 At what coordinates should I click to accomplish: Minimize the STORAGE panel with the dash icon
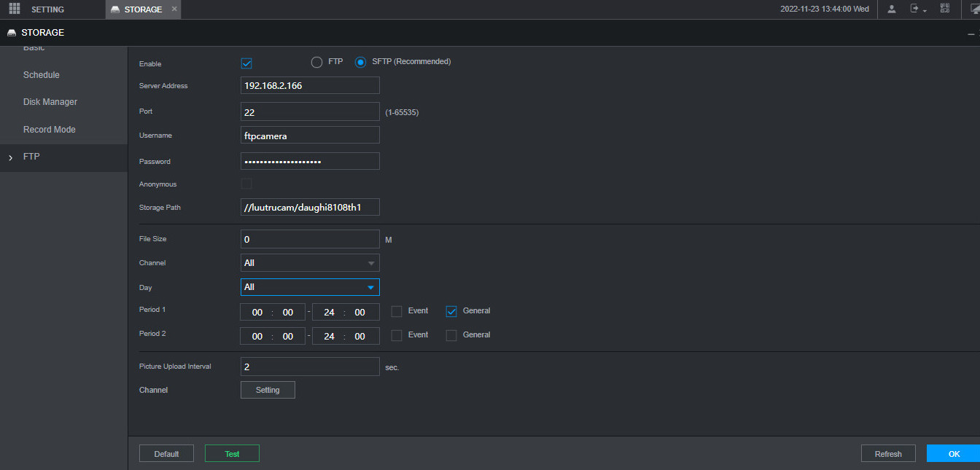click(971, 34)
